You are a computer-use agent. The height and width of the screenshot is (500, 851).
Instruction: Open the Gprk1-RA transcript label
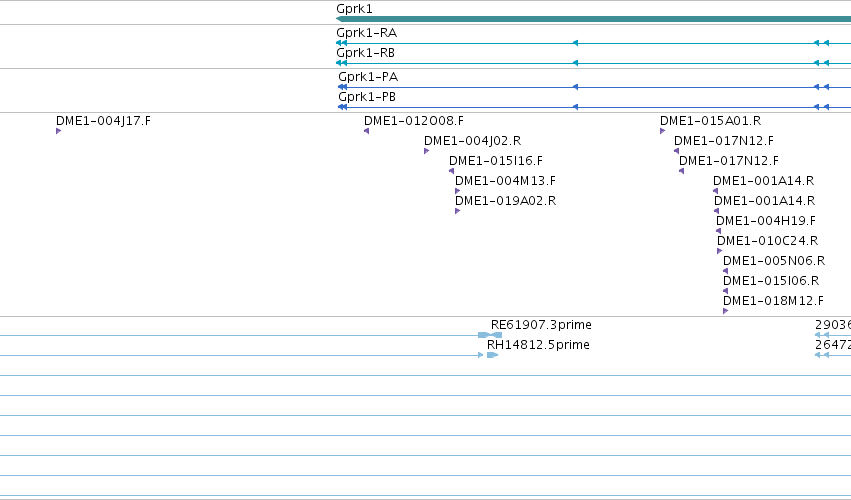[367, 33]
